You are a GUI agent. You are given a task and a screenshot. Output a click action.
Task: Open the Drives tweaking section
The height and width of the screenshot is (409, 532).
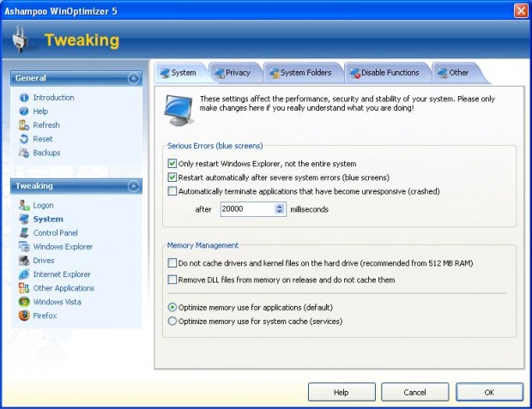coord(44,261)
